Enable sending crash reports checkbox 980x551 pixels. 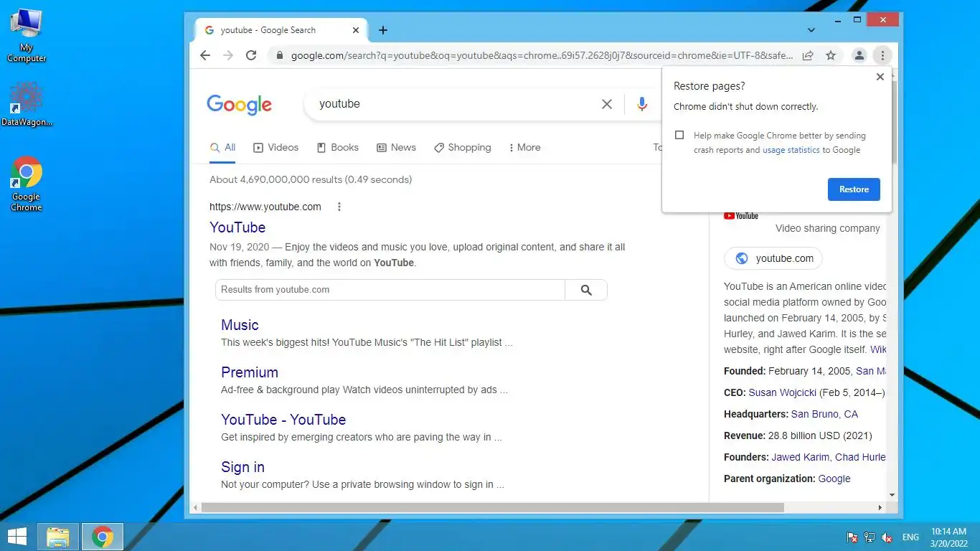(x=679, y=135)
